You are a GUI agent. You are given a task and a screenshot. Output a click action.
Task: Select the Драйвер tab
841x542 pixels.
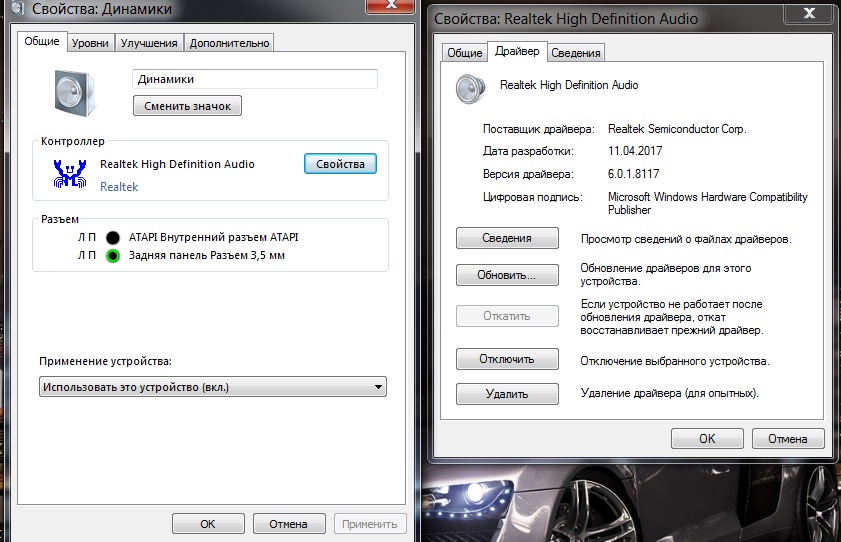coord(517,51)
